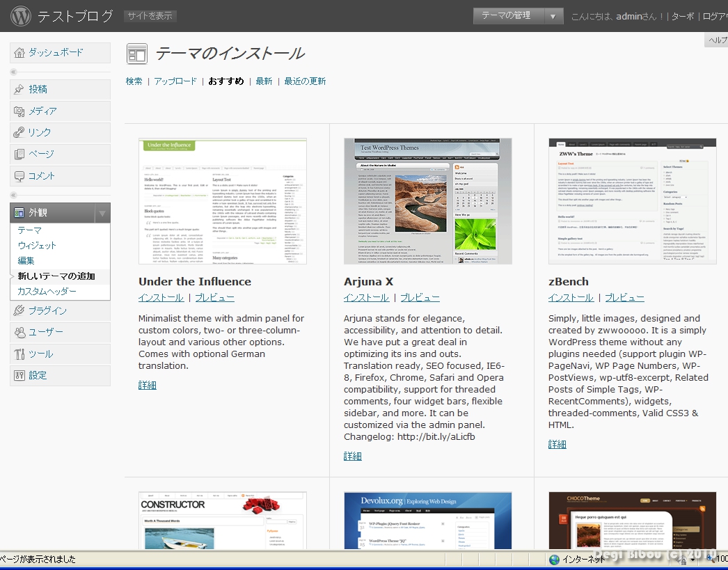728x570 pixels.
Task: Open the 最近の更新 tab
Action: (305, 81)
